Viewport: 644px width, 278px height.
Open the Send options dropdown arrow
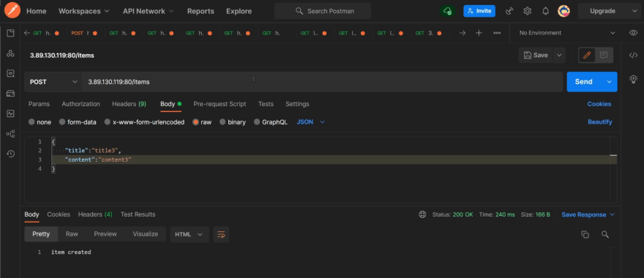[609, 82]
